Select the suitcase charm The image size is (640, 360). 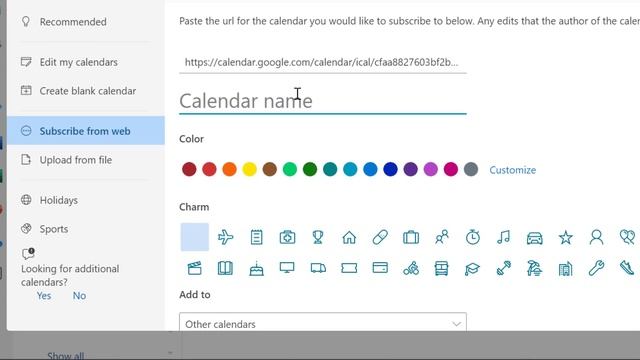coord(411,237)
